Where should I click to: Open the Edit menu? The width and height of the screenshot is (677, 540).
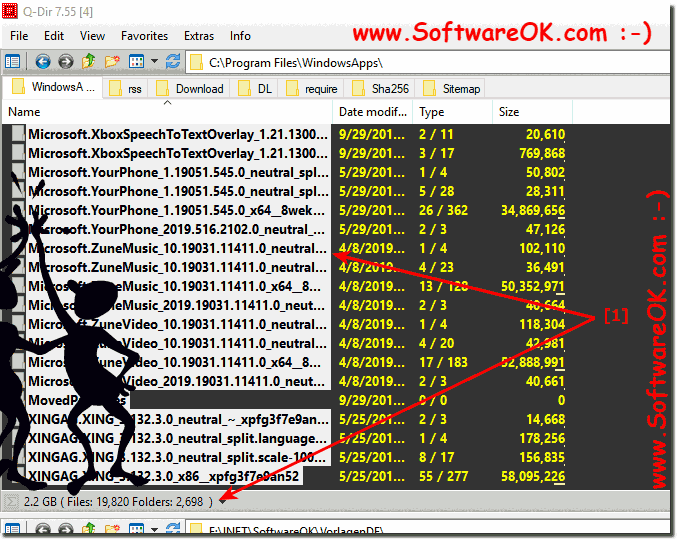point(54,36)
